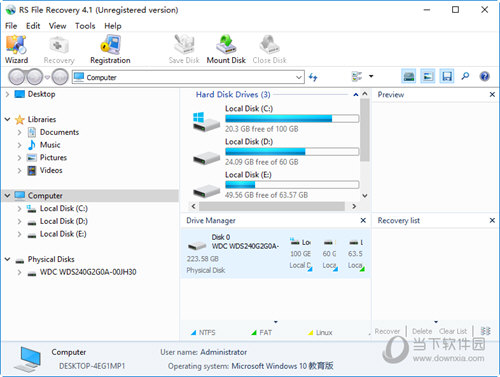Open help via the question mark icon
Viewport: 500px width, 377px height.
click(x=484, y=77)
